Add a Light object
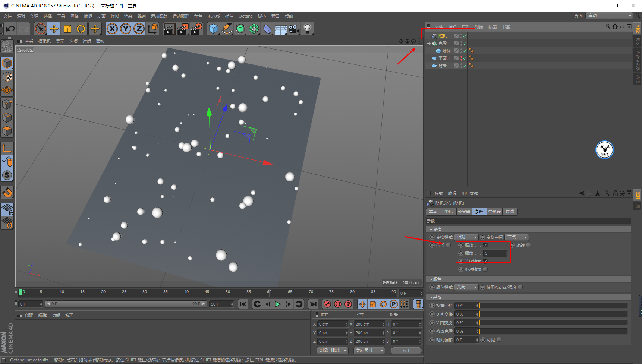Image resolution: width=642 pixels, height=364 pixels. click(307, 29)
